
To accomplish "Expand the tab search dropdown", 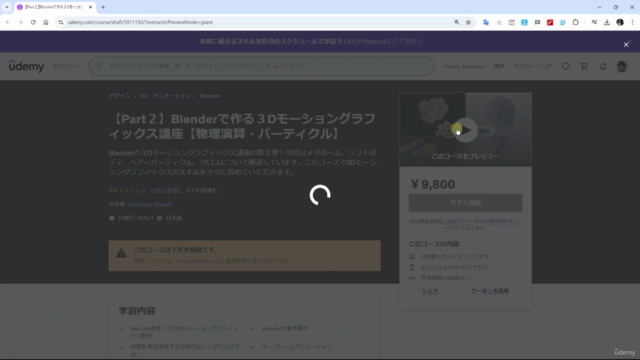I will click(x=7, y=7).
